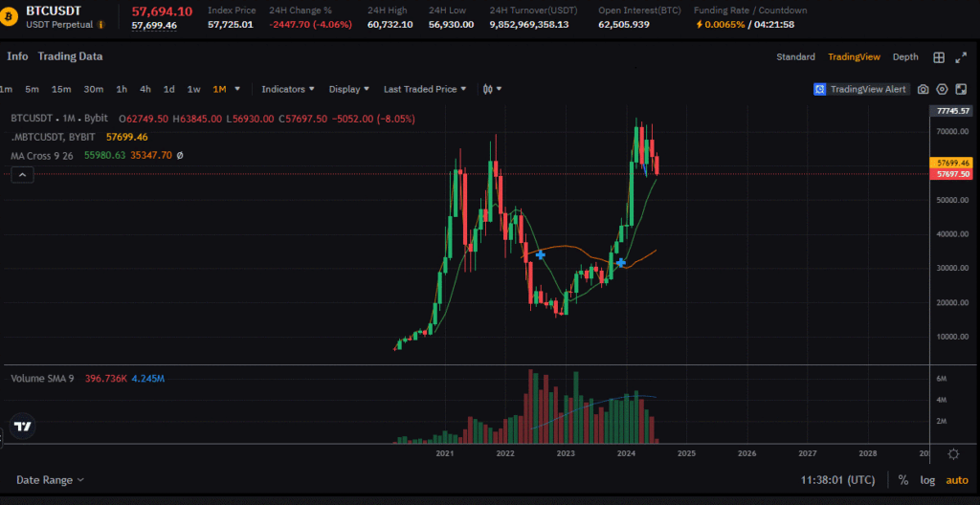Screen dimensions: 980x505
Task: Select the TradingView chart tab
Action: point(854,56)
